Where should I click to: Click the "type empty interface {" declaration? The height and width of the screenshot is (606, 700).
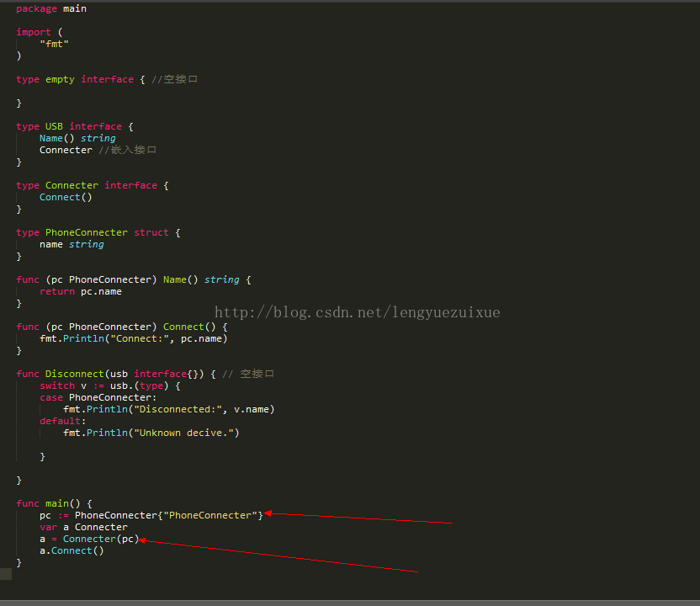[x=81, y=79]
